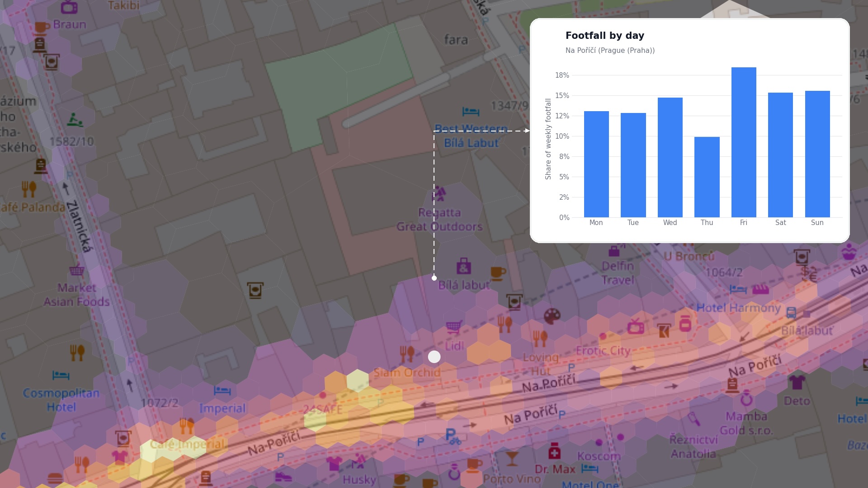Click the '24SAFE' map label
The width and height of the screenshot is (868, 488).
[323, 410]
